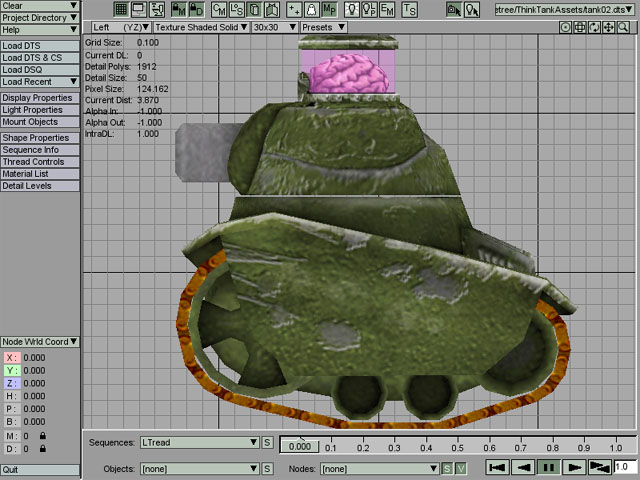Click the Load DTS & CS button
Screen dimensions: 640x480
coord(40,58)
